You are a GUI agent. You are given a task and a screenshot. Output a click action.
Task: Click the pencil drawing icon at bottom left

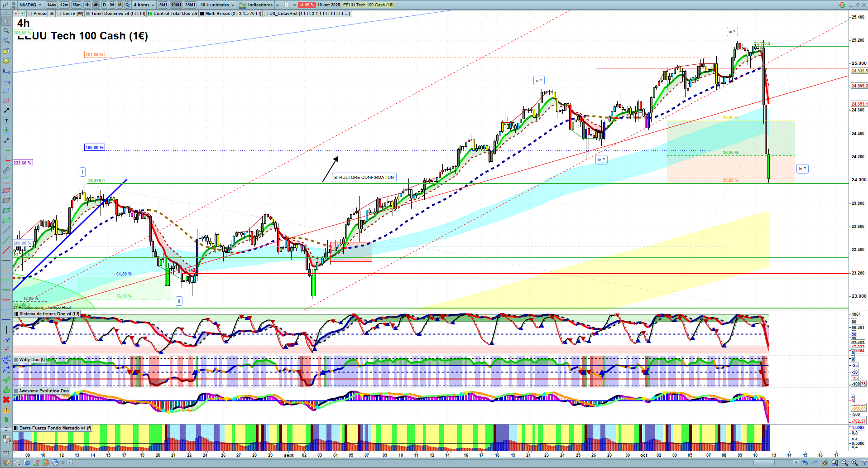point(6,463)
